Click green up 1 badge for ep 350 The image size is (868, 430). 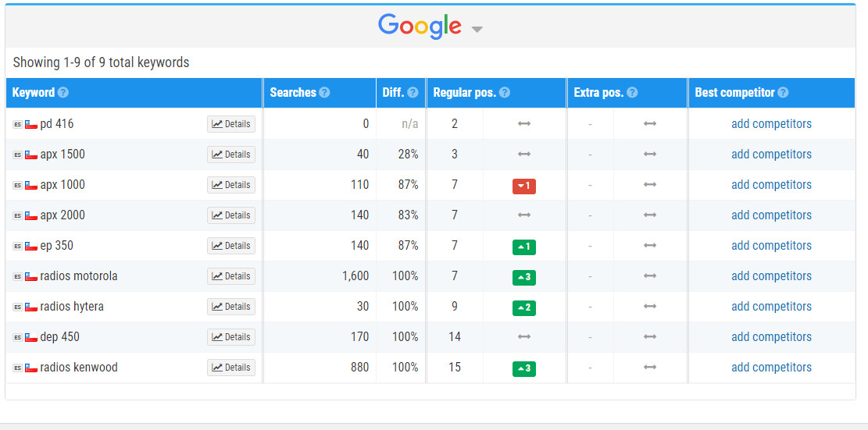[523, 247]
